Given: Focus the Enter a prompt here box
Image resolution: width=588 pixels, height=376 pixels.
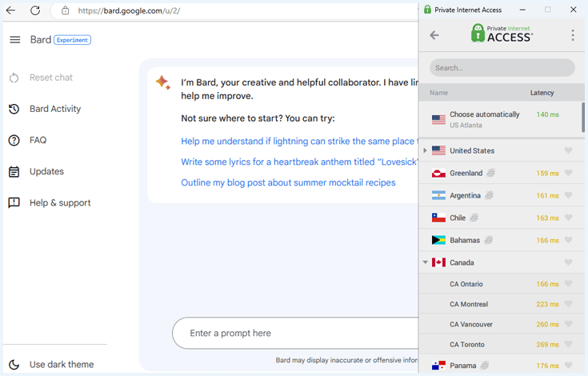Looking at the screenshot, I should click(296, 333).
